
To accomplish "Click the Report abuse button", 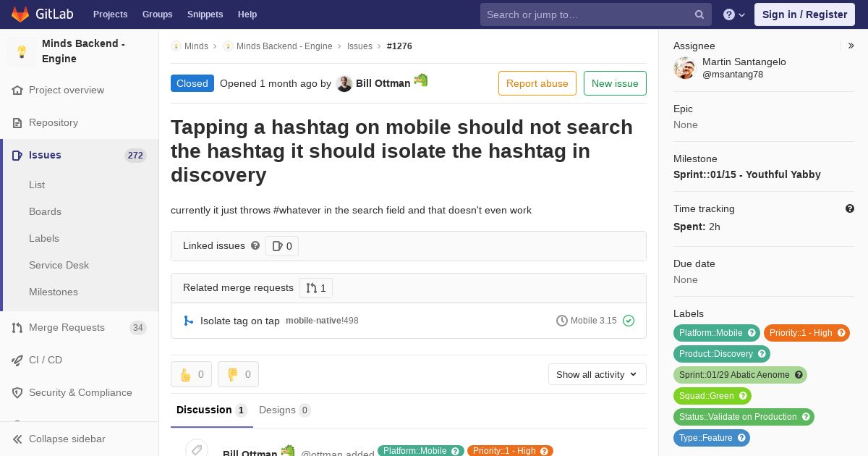I will 537,83.
